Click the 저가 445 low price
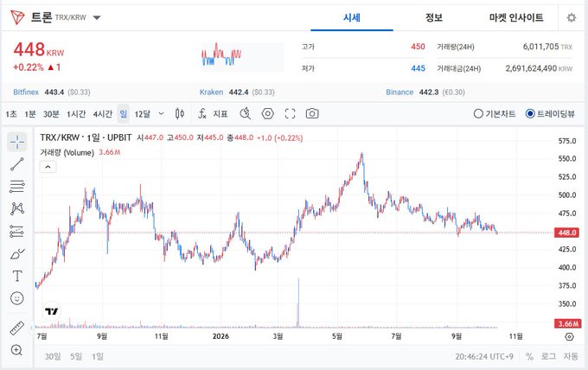The width and height of the screenshot is (588, 370). coord(363,68)
